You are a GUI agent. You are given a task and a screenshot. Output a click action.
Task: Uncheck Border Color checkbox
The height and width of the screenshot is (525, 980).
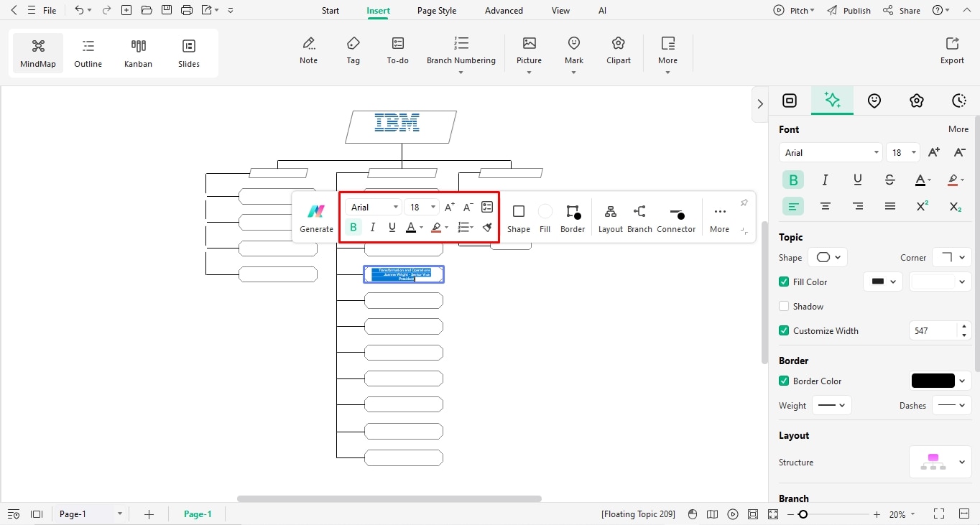click(x=784, y=381)
